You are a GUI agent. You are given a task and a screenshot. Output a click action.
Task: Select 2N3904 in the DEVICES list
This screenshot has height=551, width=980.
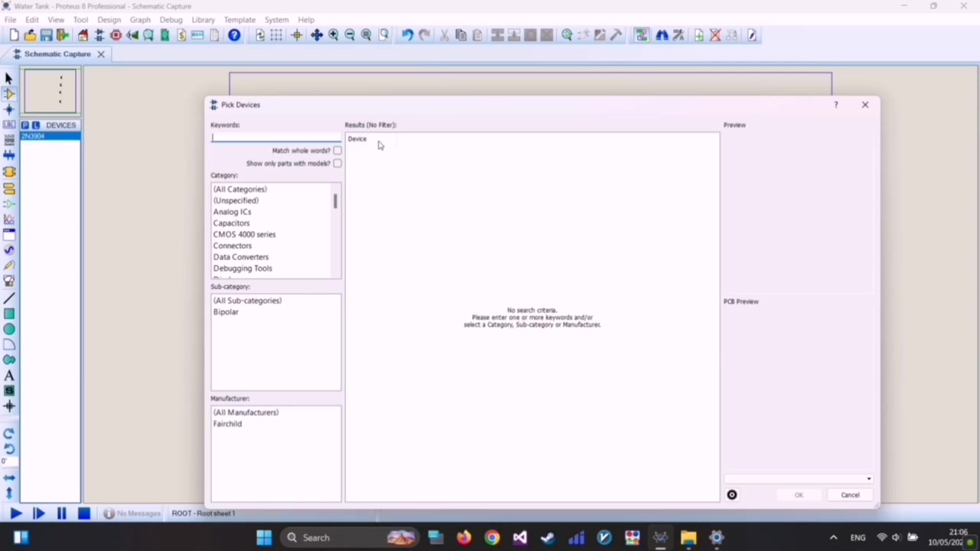coord(51,136)
